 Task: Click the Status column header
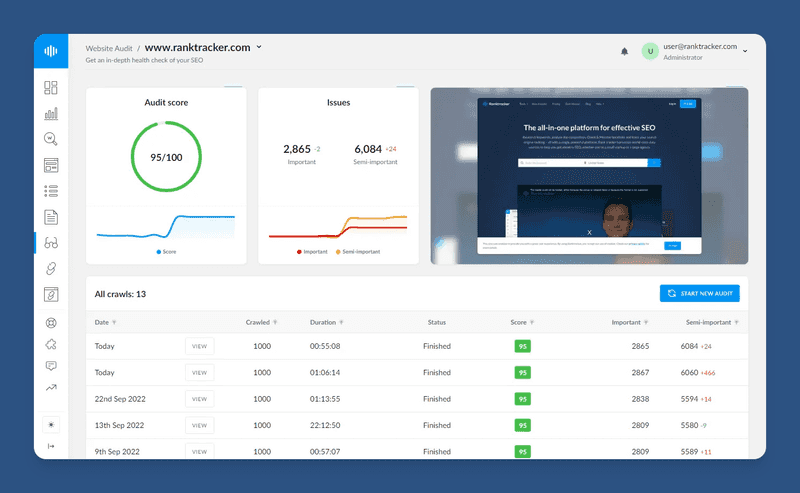point(437,323)
